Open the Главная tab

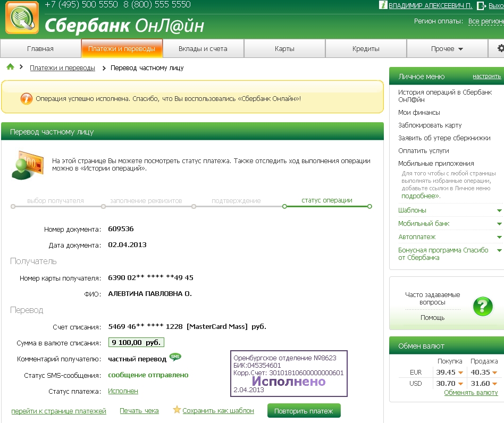point(40,49)
